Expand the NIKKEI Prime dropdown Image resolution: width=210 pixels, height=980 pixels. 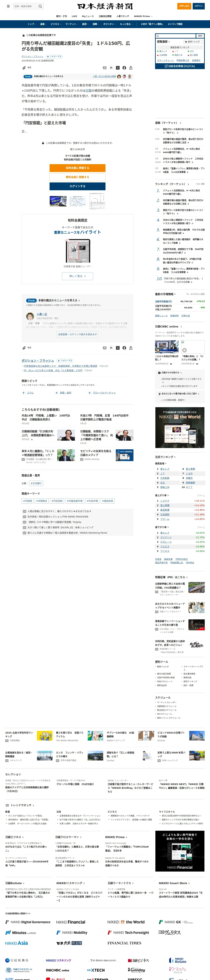[x=143, y=16]
